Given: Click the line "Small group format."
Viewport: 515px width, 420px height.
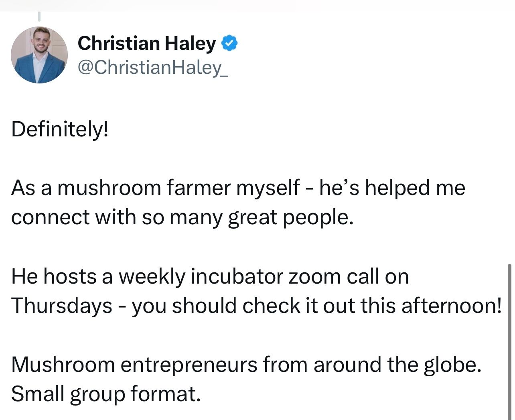Looking at the screenshot, I should pos(105,394).
